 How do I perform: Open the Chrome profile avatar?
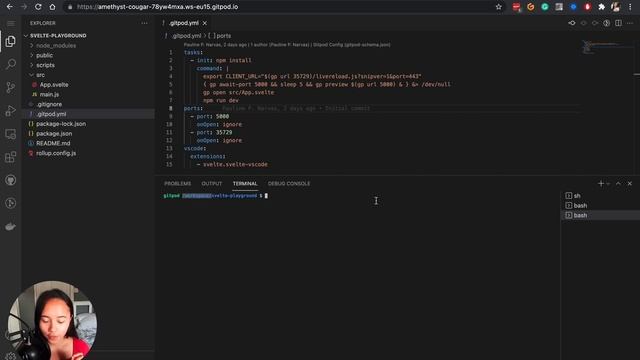[x=616, y=7]
